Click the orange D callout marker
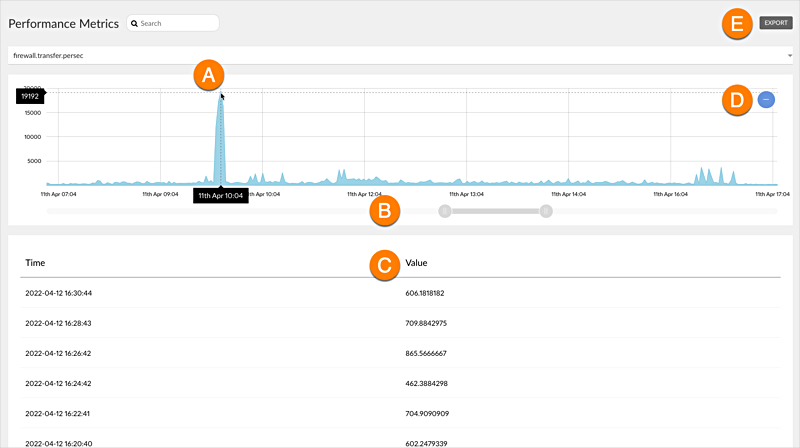 737,100
